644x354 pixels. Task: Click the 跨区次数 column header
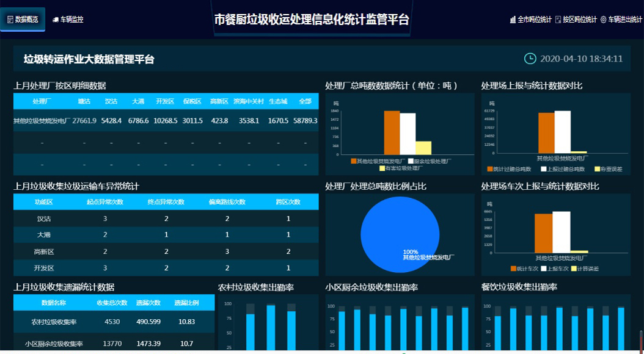tap(288, 202)
